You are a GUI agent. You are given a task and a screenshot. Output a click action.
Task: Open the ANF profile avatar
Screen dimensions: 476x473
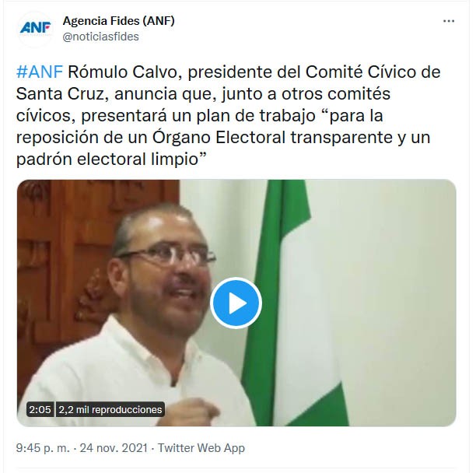pyautogui.click(x=35, y=29)
